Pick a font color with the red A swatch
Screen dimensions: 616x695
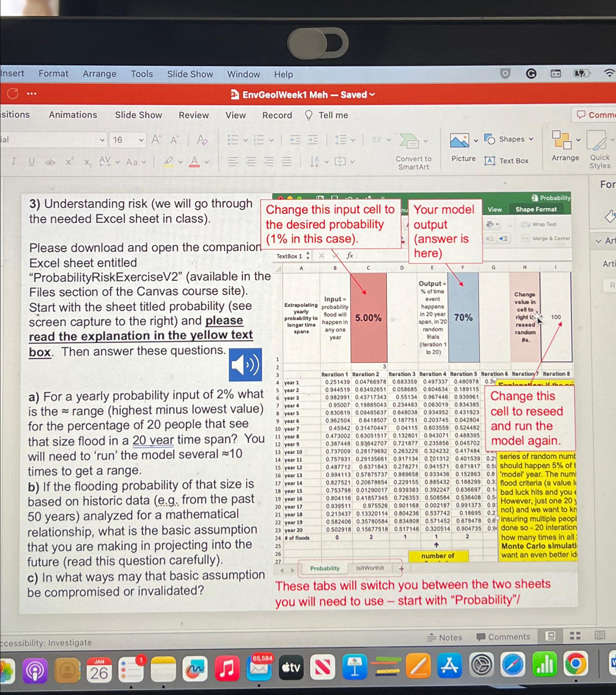[194, 162]
